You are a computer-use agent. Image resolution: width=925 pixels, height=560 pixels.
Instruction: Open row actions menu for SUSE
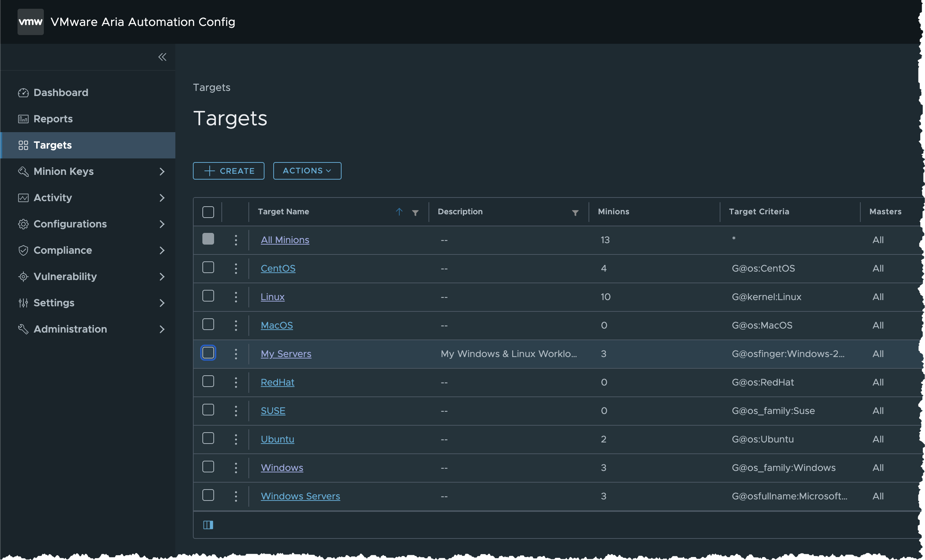coord(236,411)
